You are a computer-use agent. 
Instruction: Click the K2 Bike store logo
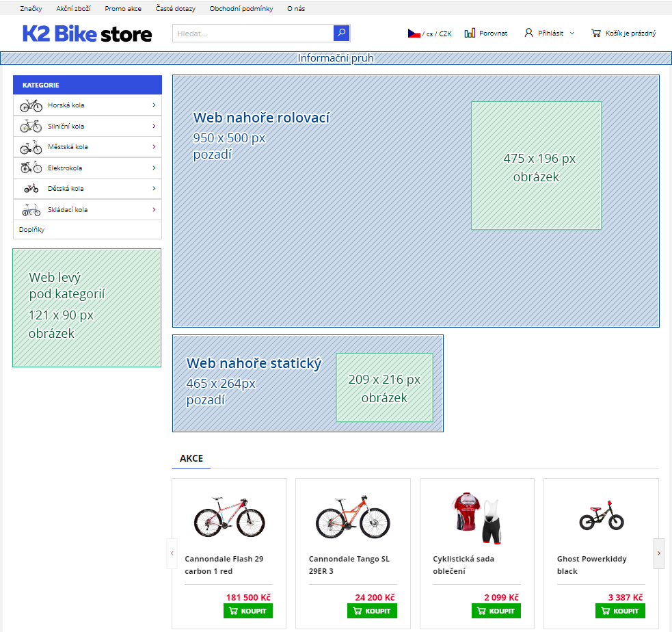87,34
